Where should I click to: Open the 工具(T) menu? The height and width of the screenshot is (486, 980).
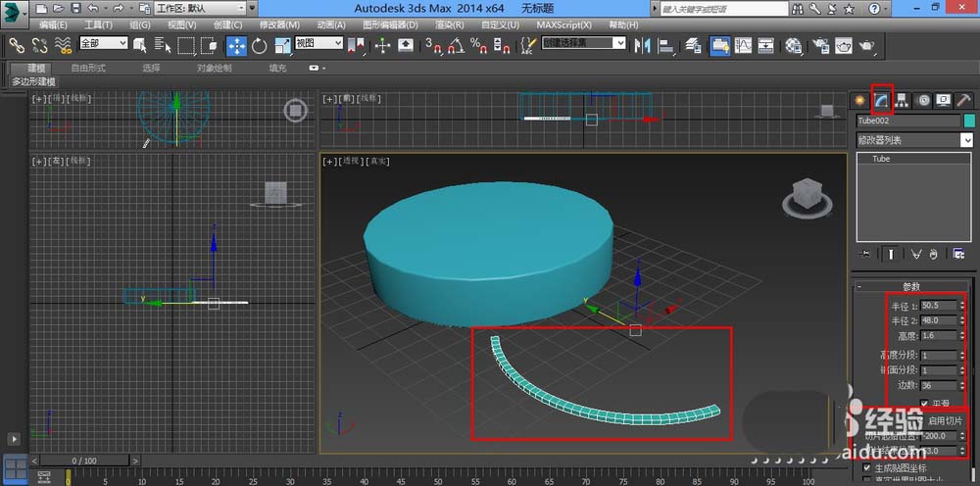click(x=98, y=25)
